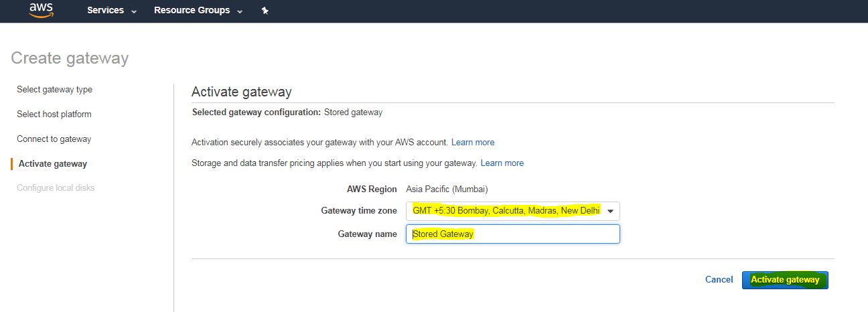Expand the Resource Groups menu

tap(198, 11)
